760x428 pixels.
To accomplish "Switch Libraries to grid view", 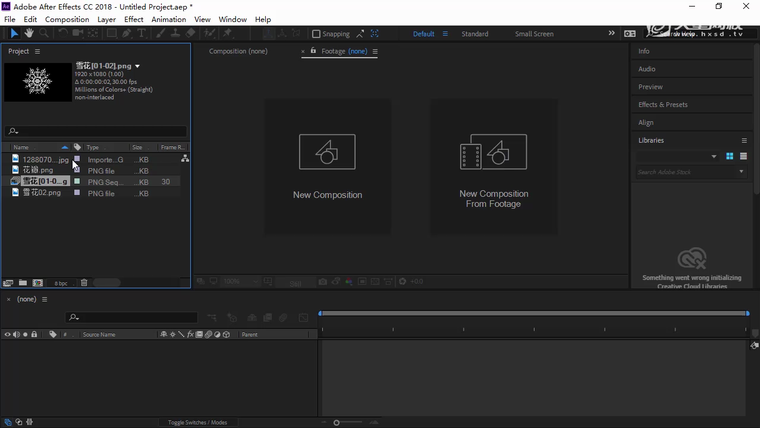I will pos(729,156).
